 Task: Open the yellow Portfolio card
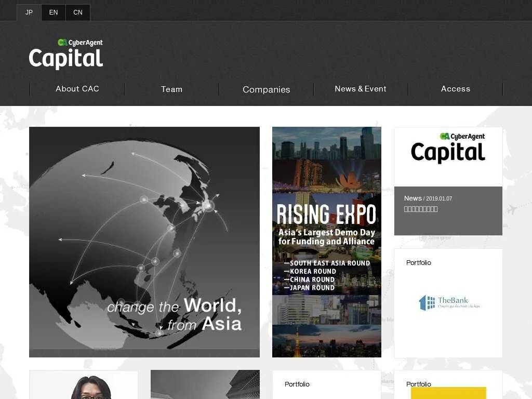[448, 384]
